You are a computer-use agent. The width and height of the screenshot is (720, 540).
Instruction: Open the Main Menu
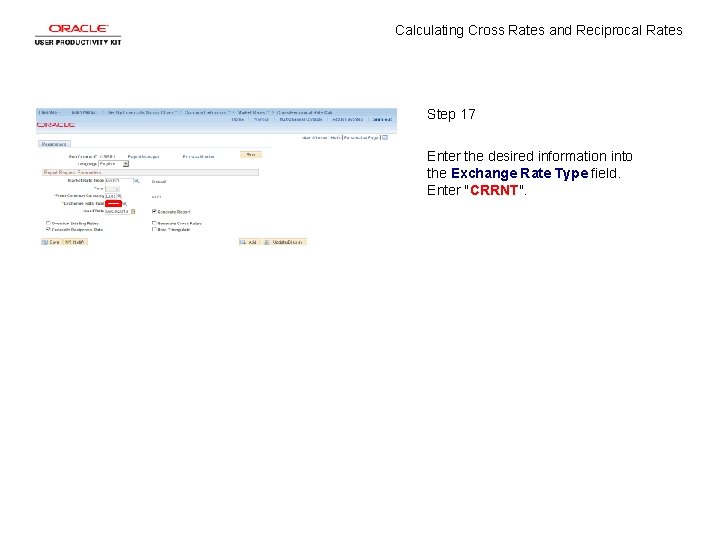pyautogui.click(x=84, y=112)
